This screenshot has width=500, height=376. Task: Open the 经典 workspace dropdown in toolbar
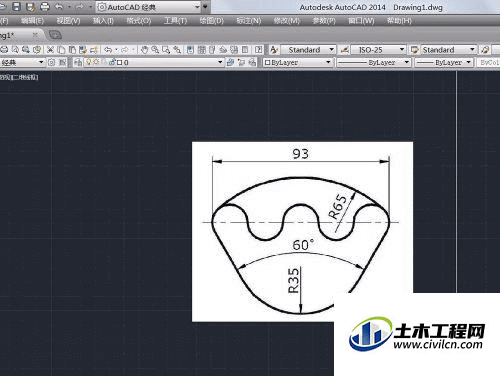click(22, 62)
